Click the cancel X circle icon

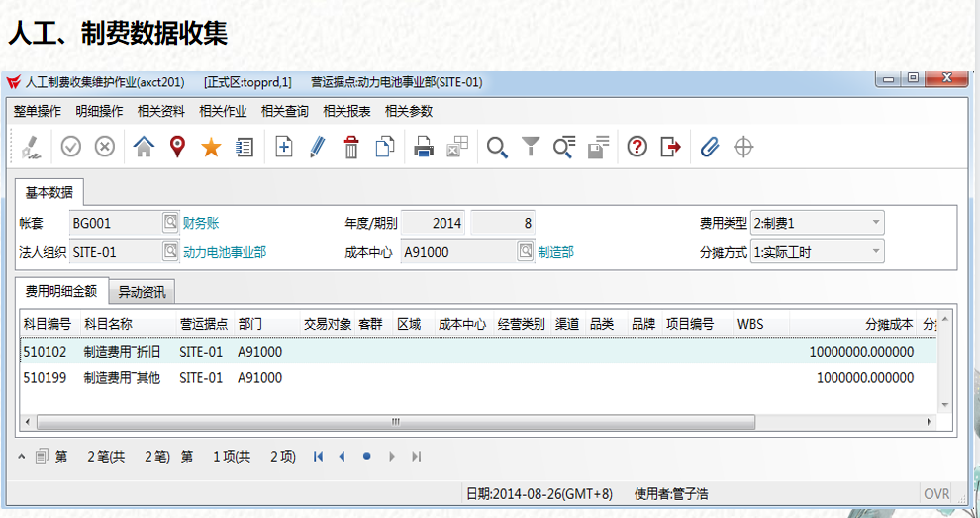click(104, 147)
